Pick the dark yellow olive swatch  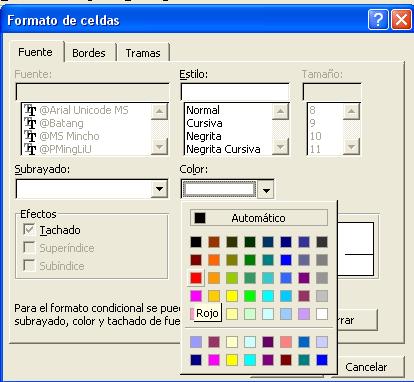click(x=232, y=260)
